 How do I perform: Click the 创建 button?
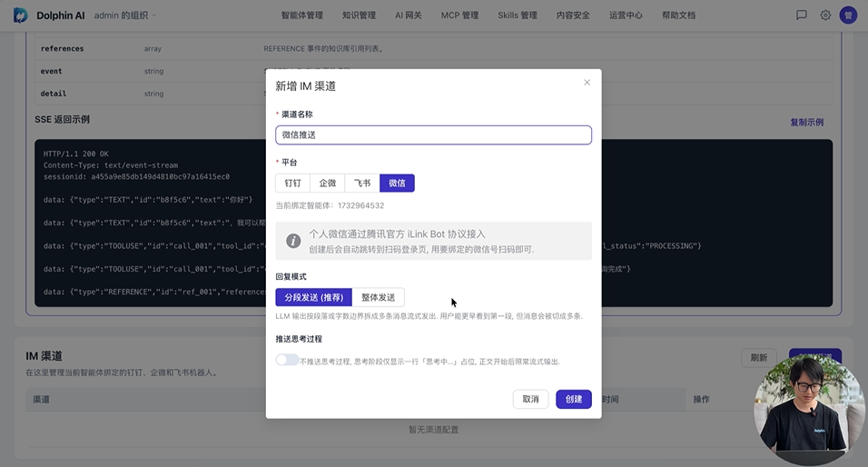tap(574, 400)
